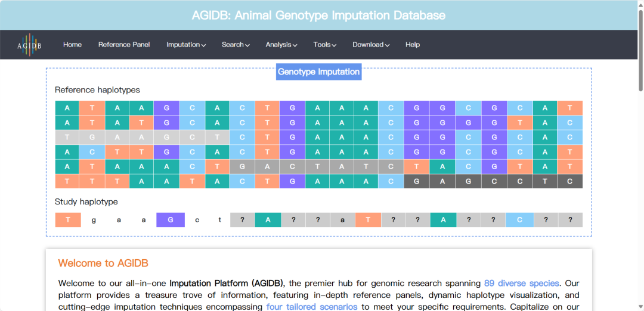
Task: Click the Welcome to AGIDB heading
Action: tap(103, 263)
